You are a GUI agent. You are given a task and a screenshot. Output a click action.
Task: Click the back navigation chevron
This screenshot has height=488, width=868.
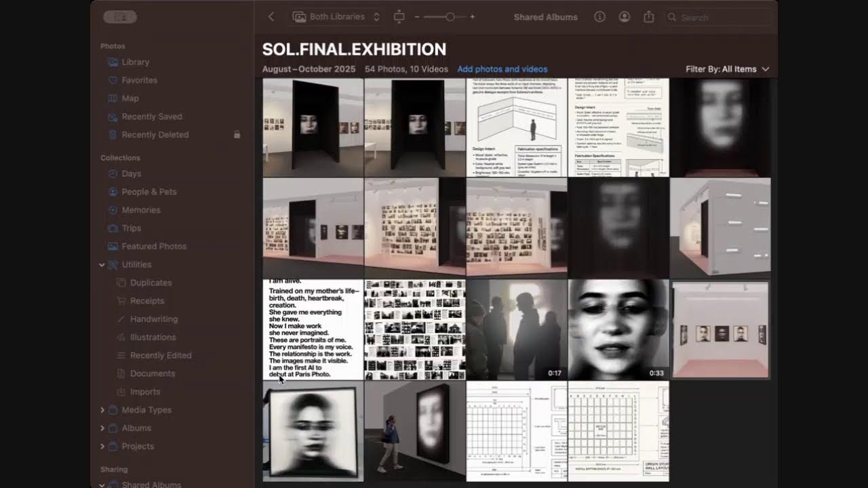coord(271,17)
